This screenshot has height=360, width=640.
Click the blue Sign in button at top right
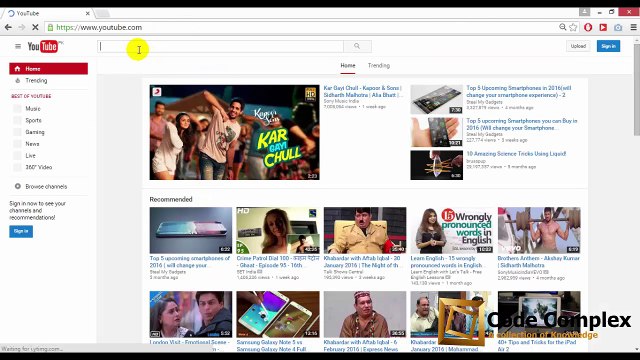608,46
